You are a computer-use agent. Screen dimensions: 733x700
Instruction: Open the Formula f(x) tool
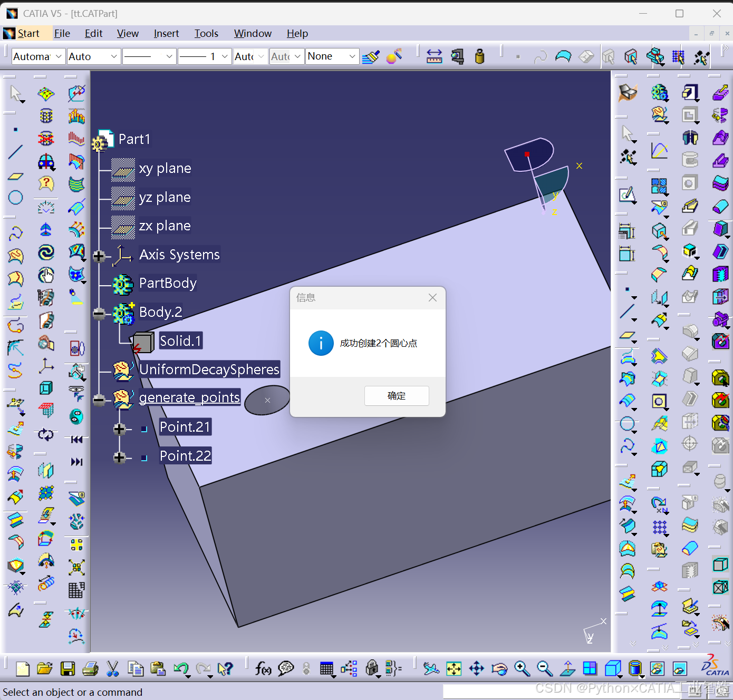[x=263, y=669]
